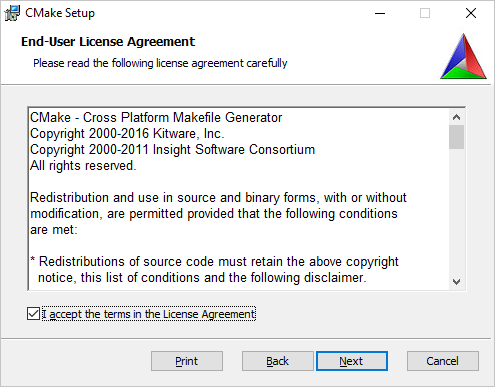The height and width of the screenshot is (387, 495).
Task: Click line 'notice, this list of conditions'
Action: pos(202,278)
